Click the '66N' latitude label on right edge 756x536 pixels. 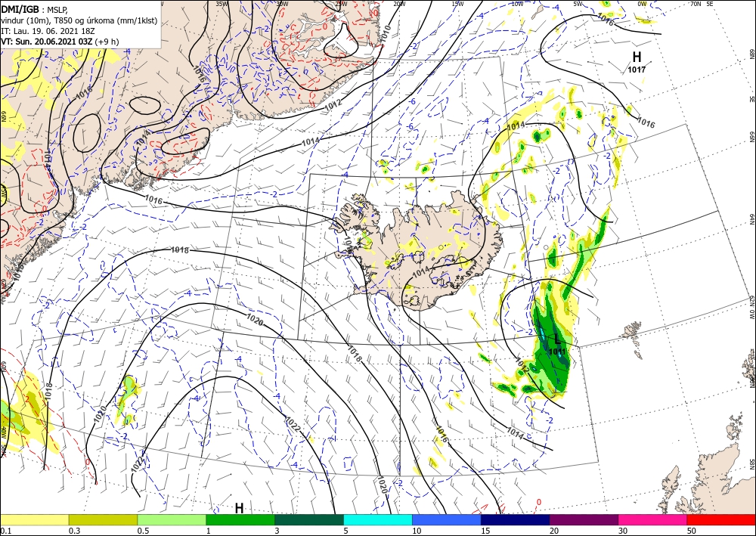(x=751, y=137)
